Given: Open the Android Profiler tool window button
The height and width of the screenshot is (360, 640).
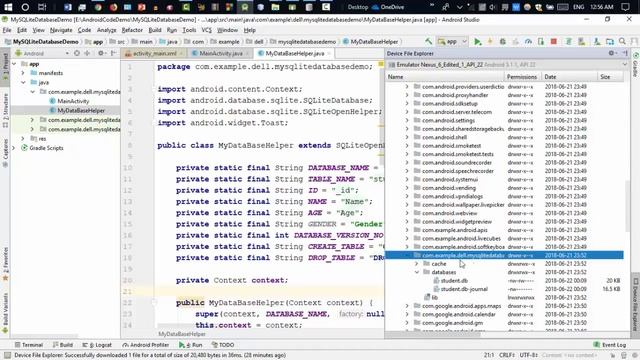Looking at the screenshot, I should (146, 345).
